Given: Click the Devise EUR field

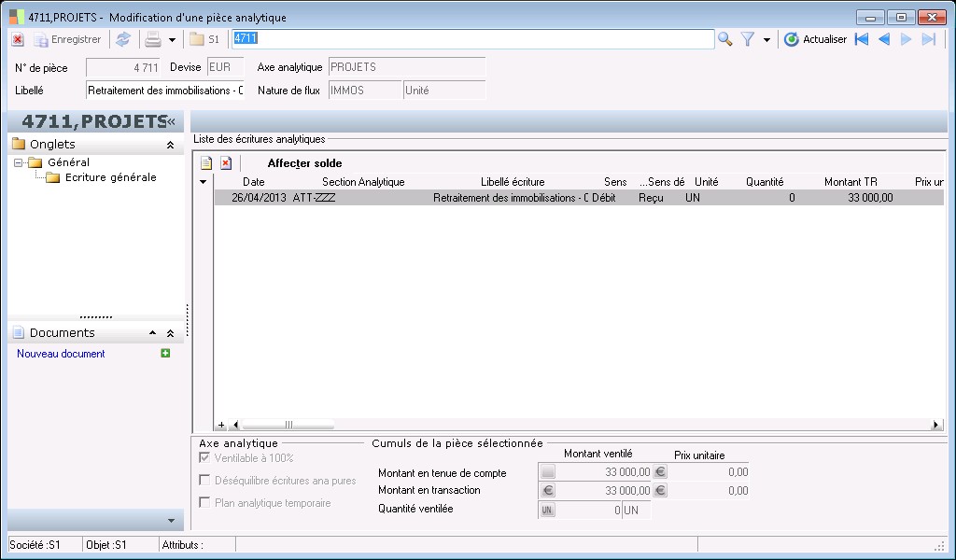Looking at the screenshot, I should 225,67.
